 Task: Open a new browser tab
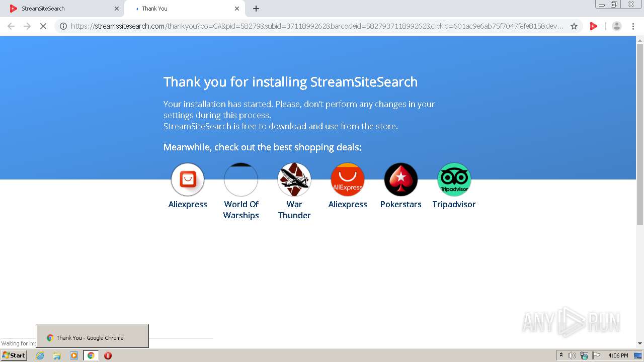tap(256, 9)
